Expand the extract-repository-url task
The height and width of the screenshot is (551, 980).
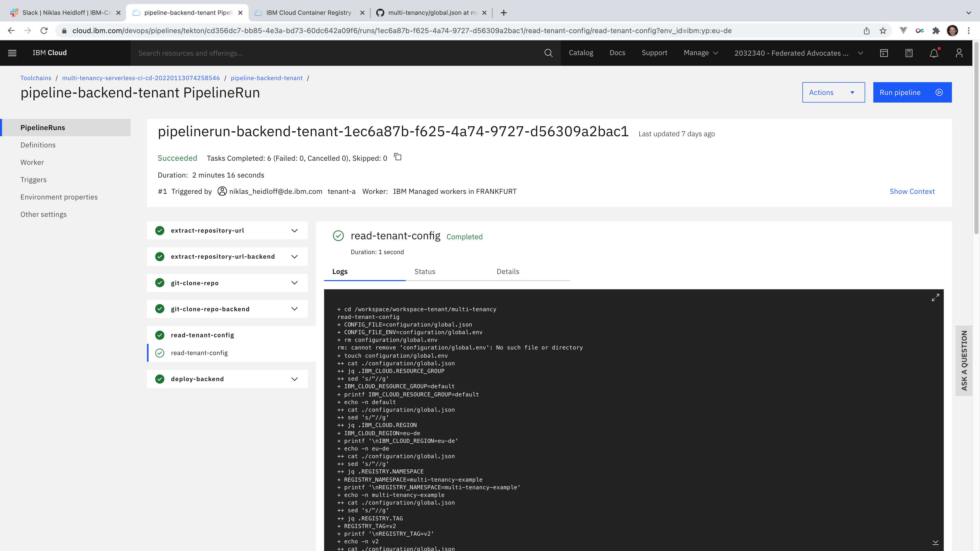pos(294,230)
